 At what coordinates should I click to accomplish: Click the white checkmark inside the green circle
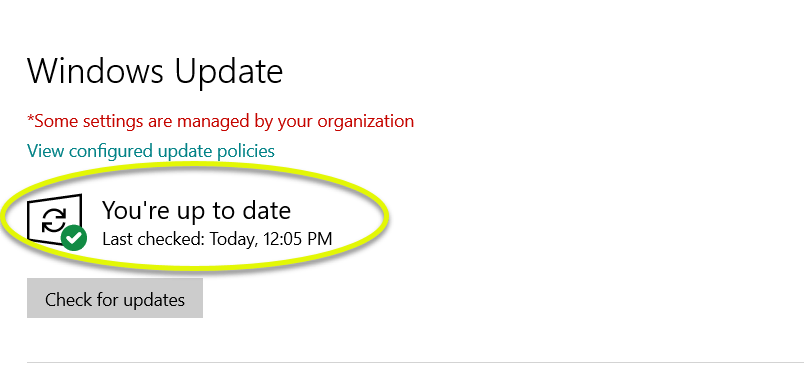[74, 238]
